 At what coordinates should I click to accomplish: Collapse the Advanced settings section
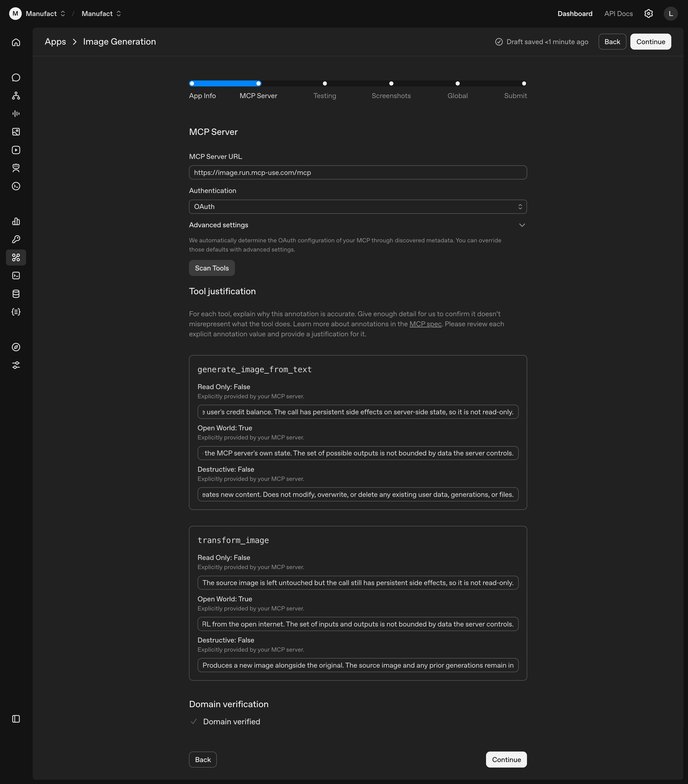(522, 225)
